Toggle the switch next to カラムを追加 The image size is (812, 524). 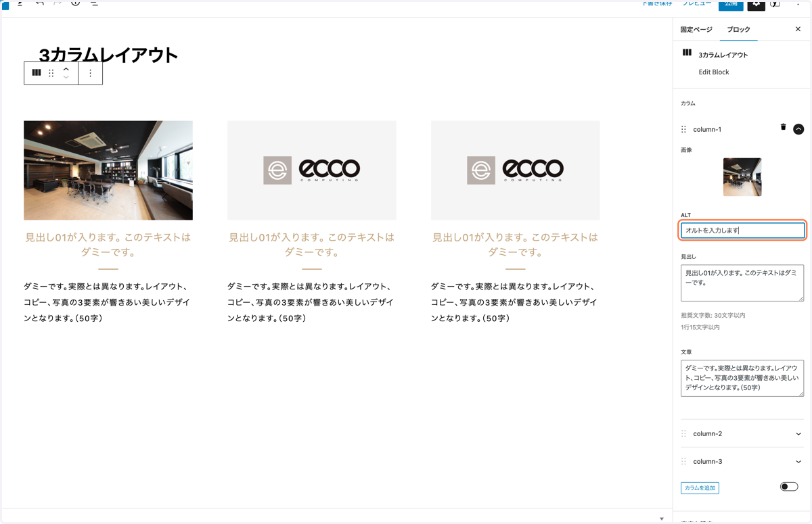coord(789,487)
